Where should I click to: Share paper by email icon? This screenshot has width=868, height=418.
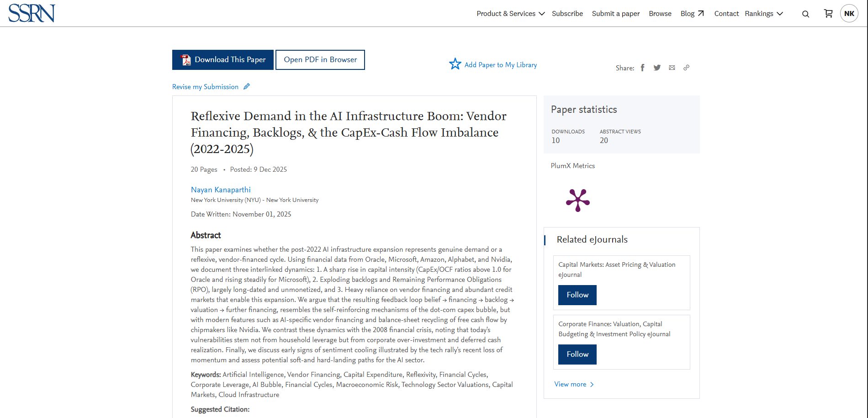coord(672,68)
